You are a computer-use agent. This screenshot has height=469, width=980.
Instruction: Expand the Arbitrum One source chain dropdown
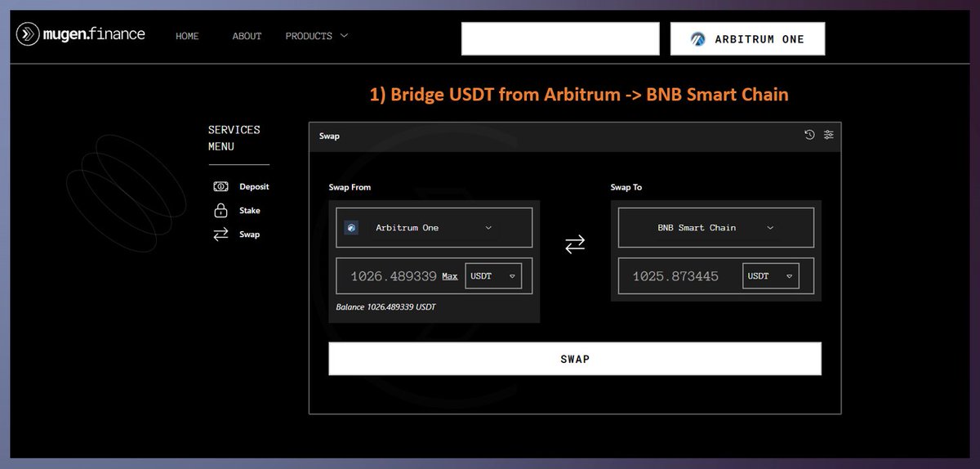tap(434, 228)
